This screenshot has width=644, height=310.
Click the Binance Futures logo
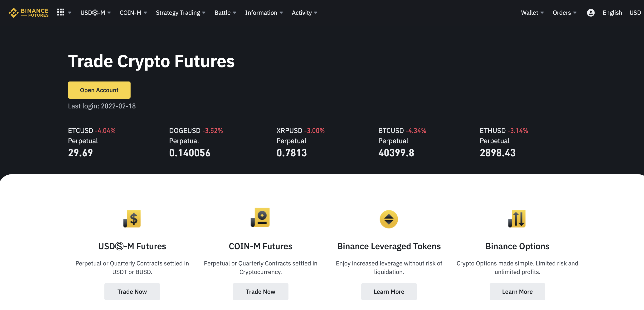point(28,12)
